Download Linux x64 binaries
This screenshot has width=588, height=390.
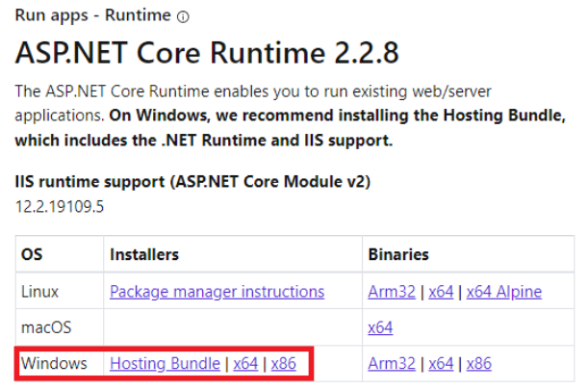point(441,292)
